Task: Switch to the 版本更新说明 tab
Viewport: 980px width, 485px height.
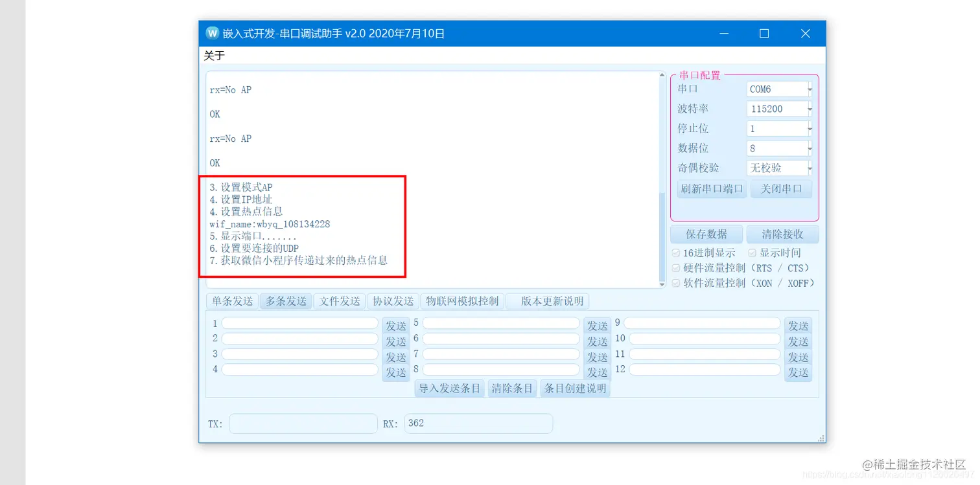Action: point(548,301)
